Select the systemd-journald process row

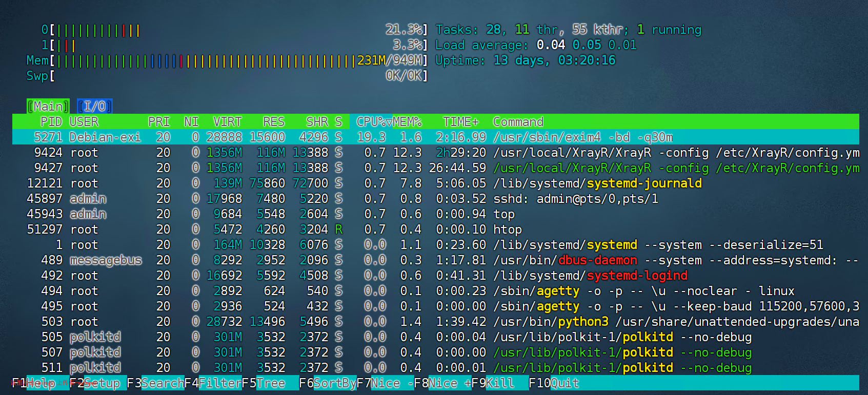[x=435, y=183]
